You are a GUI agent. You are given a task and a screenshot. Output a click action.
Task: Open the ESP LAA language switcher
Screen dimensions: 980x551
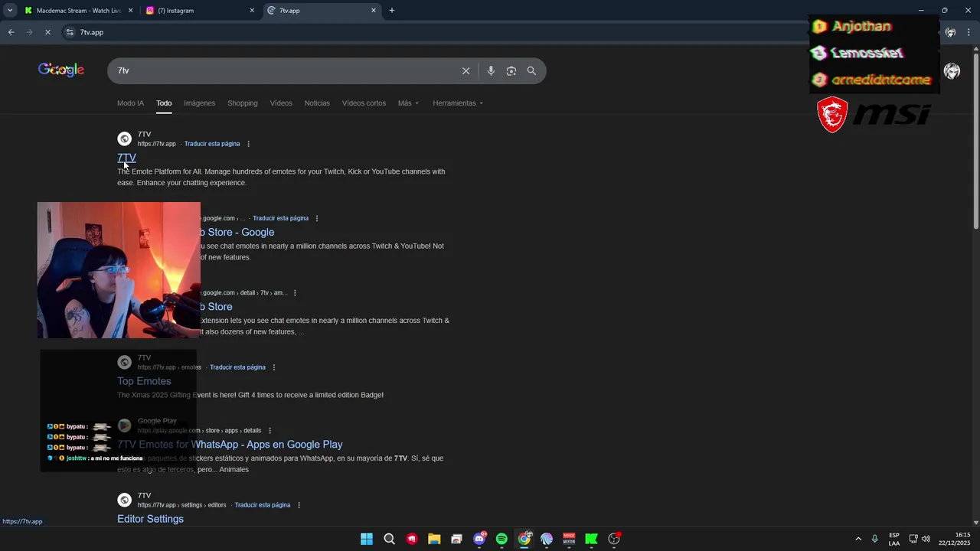(x=894, y=539)
